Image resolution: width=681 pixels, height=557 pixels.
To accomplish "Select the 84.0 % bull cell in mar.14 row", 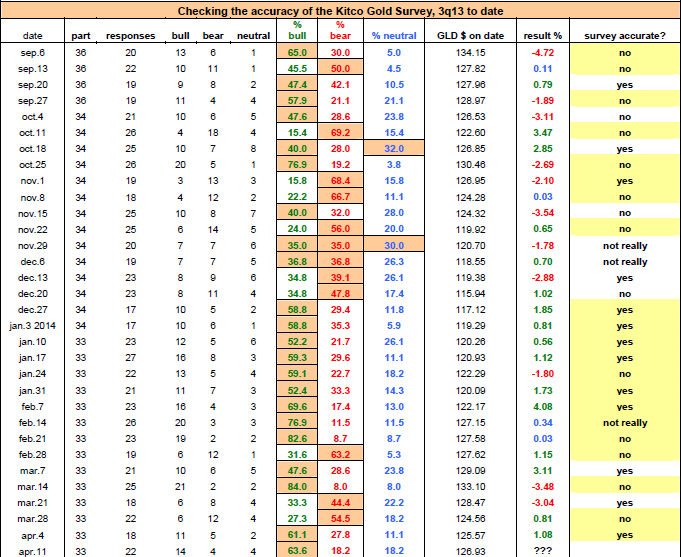I will click(297, 487).
